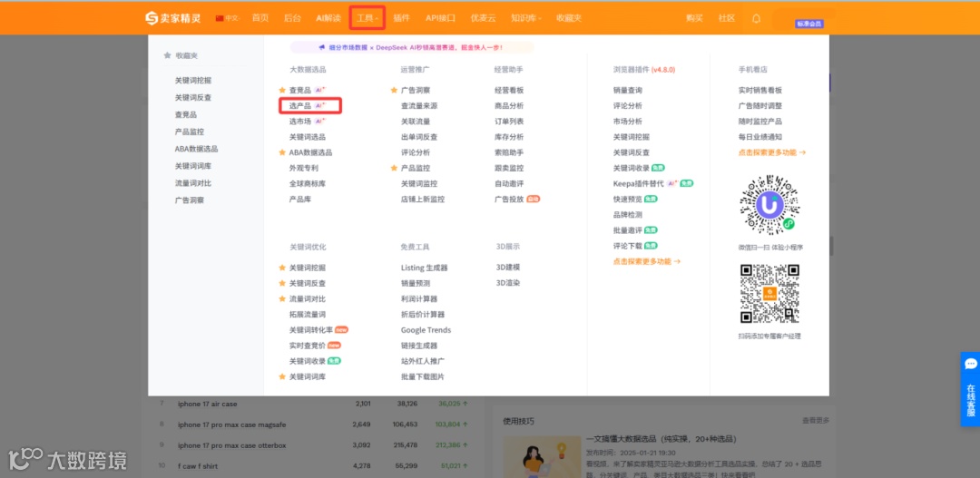The height and width of the screenshot is (478, 980).
Task: Click the star beside 广告洞察 under 运营推广
Action: pos(395,90)
